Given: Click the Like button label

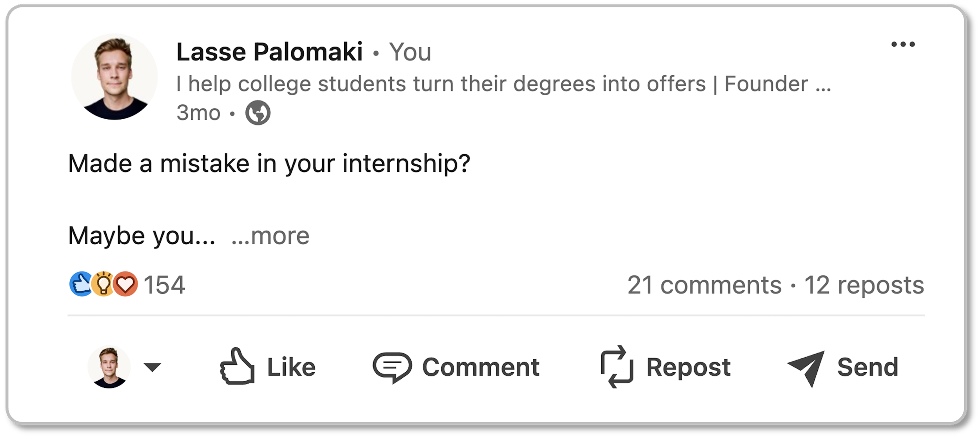Looking at the screenshot, I should 291,367.
